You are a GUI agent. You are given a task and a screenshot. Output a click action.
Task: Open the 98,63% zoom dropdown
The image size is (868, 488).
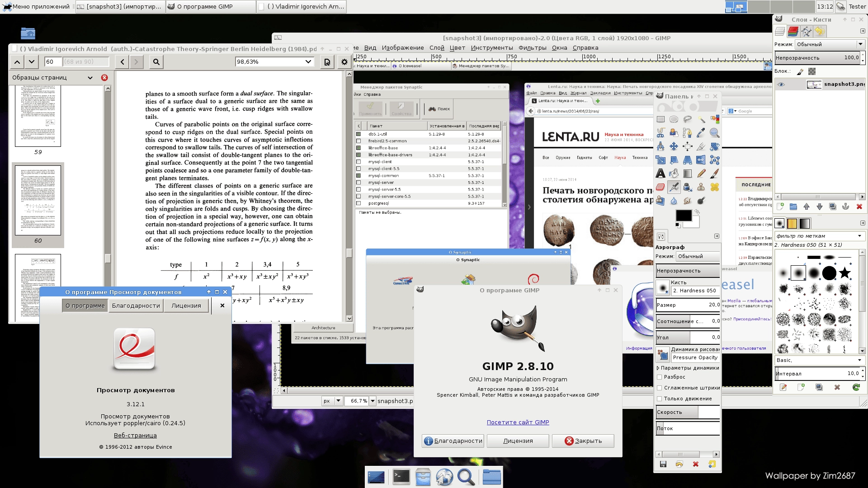[x=274, y=62]
